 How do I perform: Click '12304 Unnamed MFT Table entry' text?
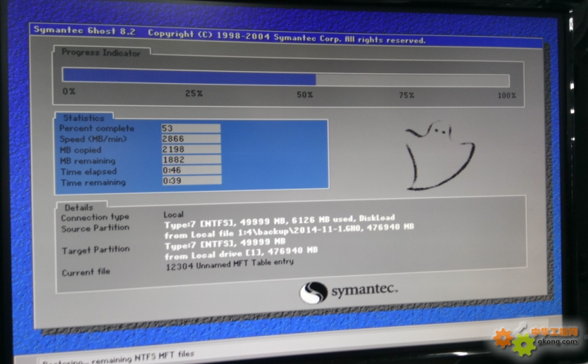coord(230,264)
